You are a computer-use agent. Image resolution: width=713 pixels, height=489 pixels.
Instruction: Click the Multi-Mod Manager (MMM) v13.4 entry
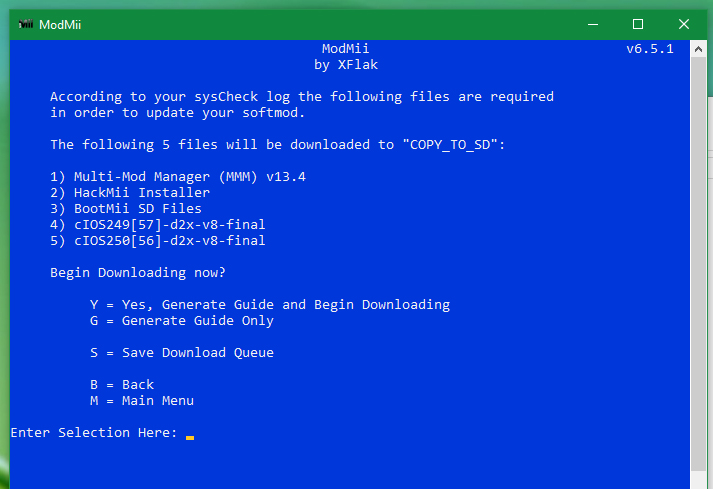[178, 176]
